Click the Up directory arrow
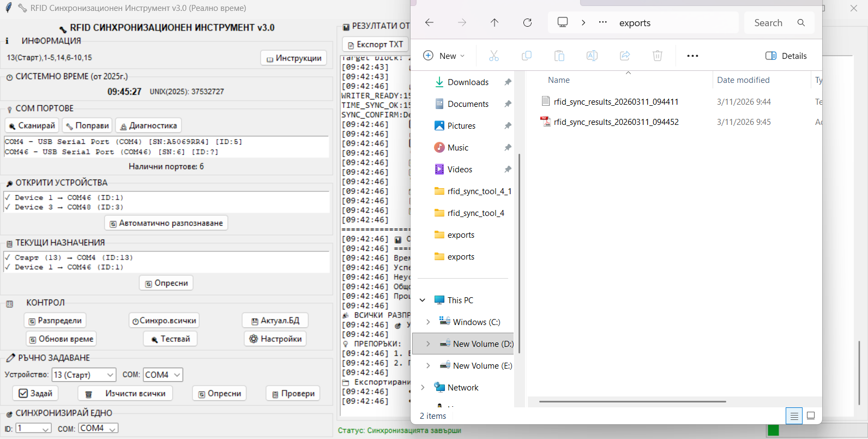 pyautogui.click(x=494, y=22)
